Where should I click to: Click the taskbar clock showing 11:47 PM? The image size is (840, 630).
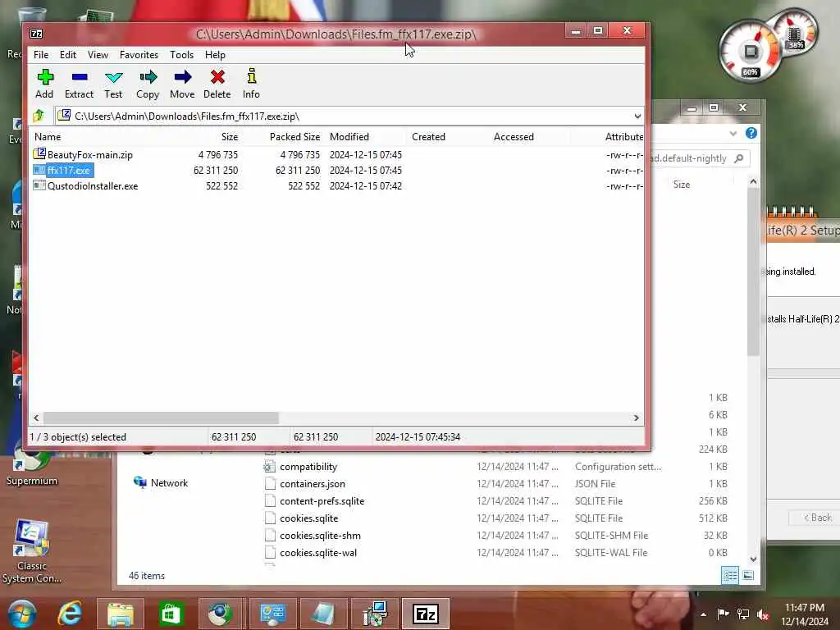804,614
